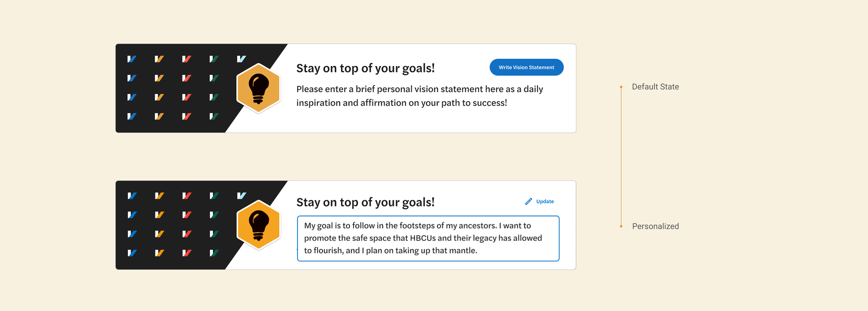Click the 'Please enter a brief personal vision' description
The image size is (868, 311).
coord(419,96)
